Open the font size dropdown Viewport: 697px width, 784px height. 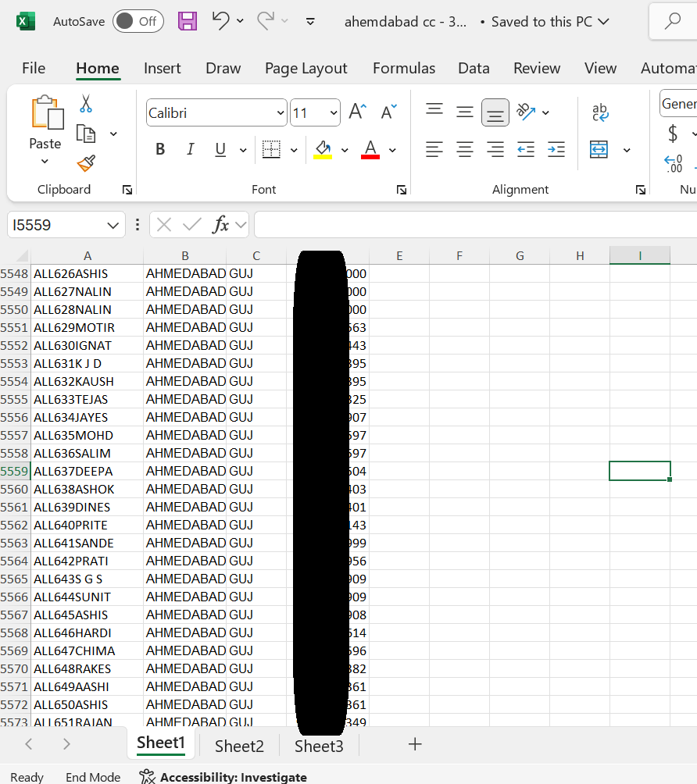[x=334, y=113]
